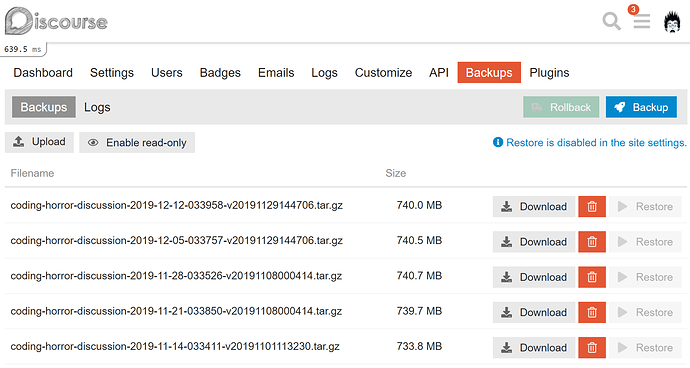Open the hamburger menu with notification badge

point(642,21)
